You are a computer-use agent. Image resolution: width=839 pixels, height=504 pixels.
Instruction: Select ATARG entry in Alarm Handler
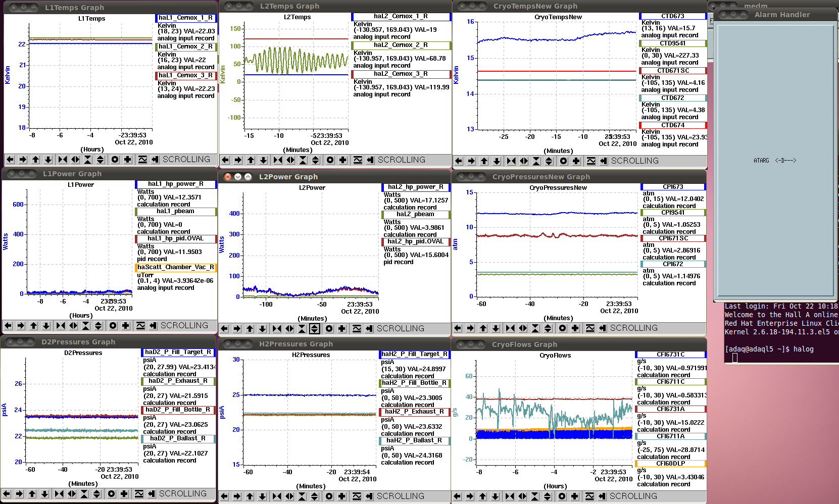coord(774,161)
